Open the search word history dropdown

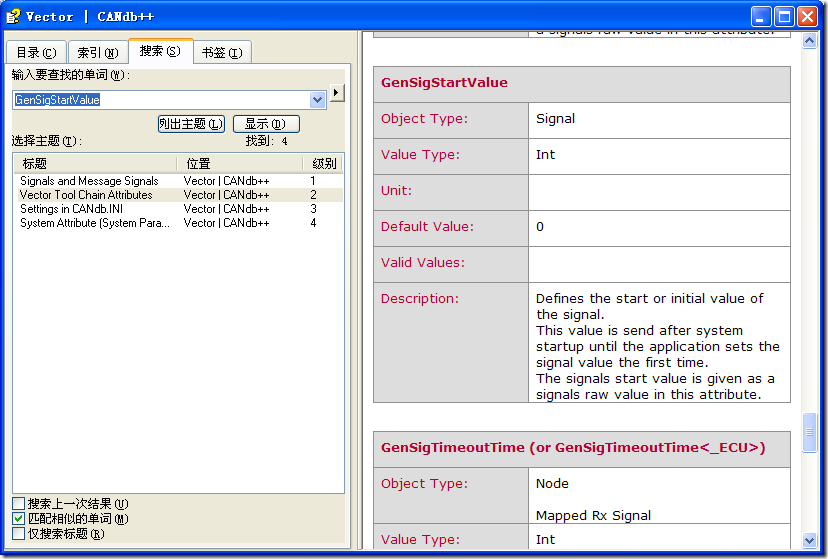(x=317, y=100)
